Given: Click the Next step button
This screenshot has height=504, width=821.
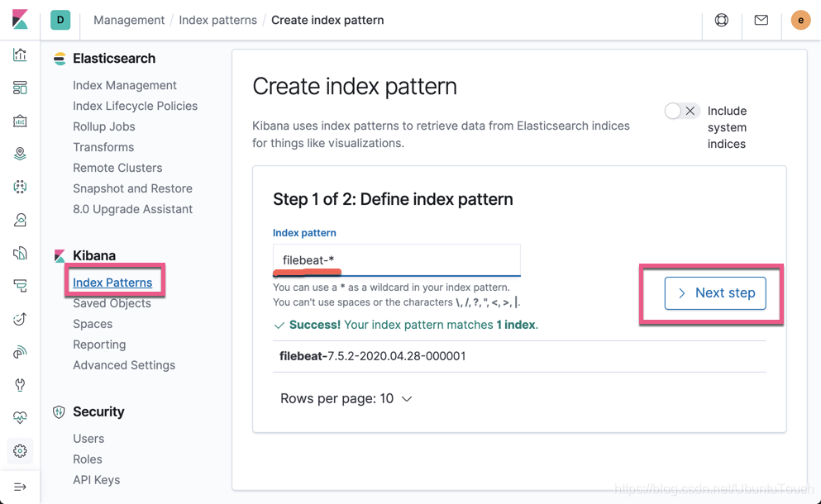Looking at the screenshot, I should coord(715,293).
